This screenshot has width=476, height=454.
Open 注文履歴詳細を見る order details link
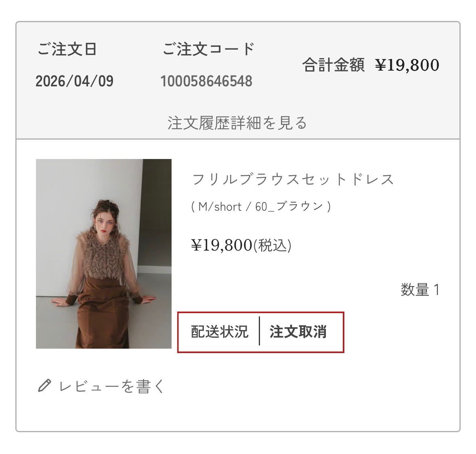[237, 123]
